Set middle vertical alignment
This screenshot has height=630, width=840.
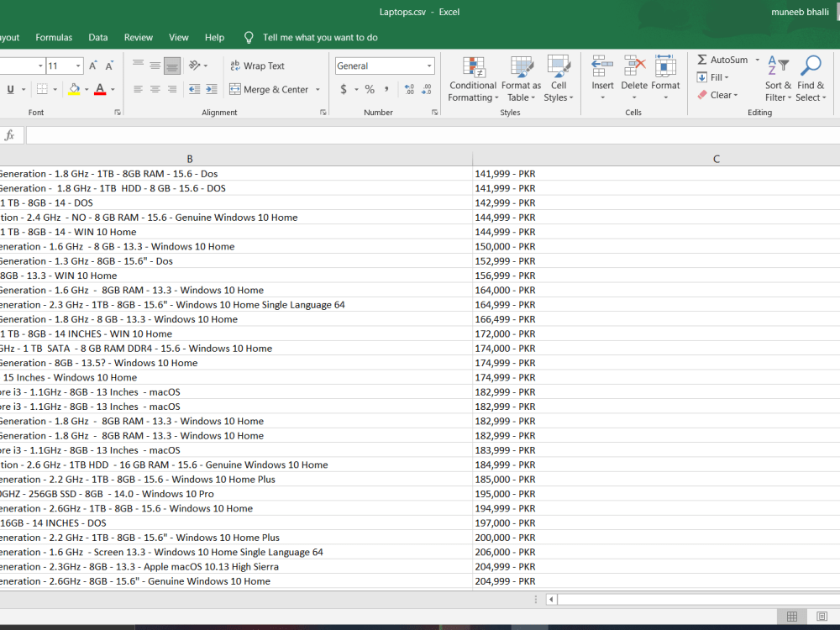click(155, 66)
